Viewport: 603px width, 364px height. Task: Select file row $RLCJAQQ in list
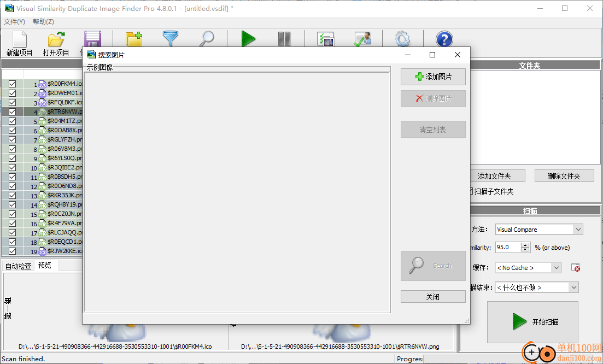click(x=42, y=232)
